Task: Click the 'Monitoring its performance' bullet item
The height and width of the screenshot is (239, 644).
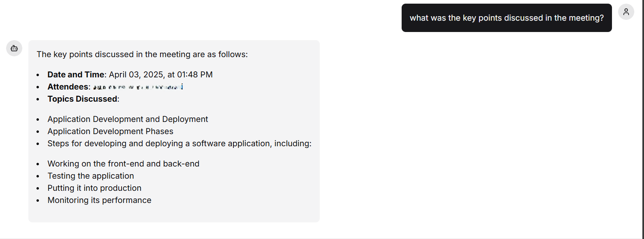Action: coord(99,200)
